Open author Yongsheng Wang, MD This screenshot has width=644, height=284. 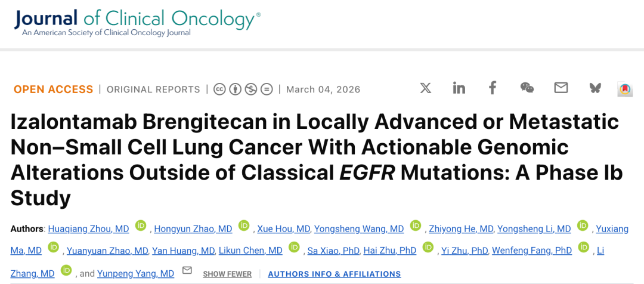click(x=359, y=229)
